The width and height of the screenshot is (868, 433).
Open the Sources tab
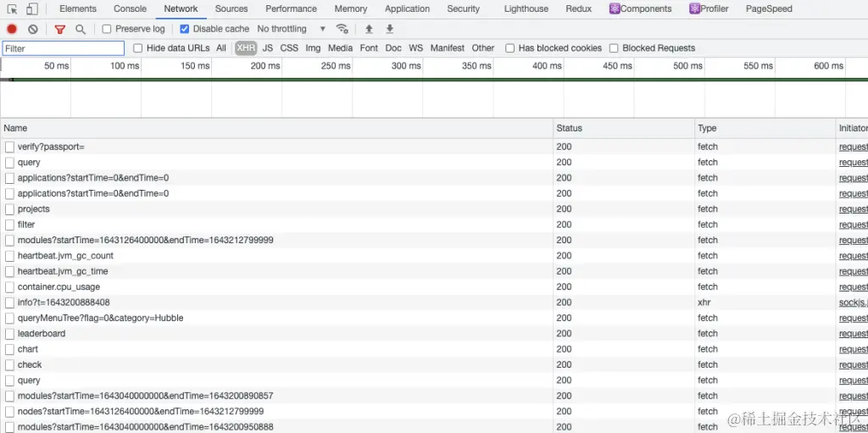click(231, 8)
